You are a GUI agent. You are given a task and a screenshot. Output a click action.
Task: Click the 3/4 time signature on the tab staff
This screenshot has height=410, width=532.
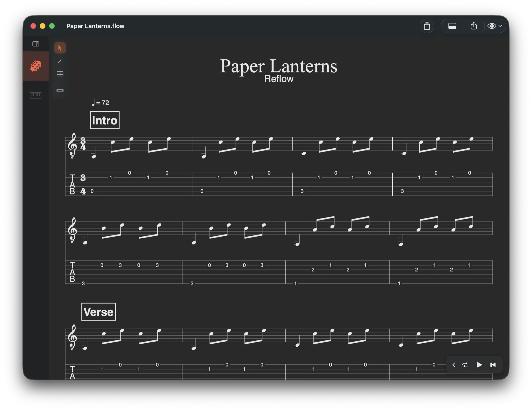pos(83,184)
